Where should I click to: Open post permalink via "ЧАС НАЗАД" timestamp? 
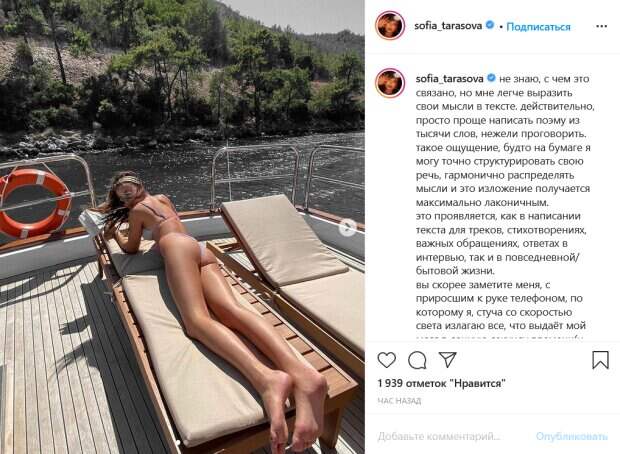tap(399, 401)
